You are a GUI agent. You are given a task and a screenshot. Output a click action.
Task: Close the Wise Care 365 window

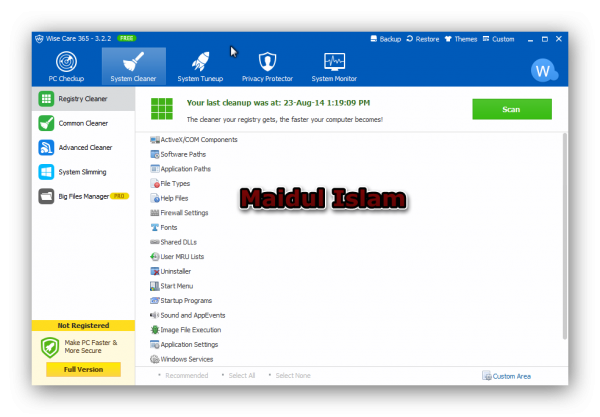[x=559, y=39]
